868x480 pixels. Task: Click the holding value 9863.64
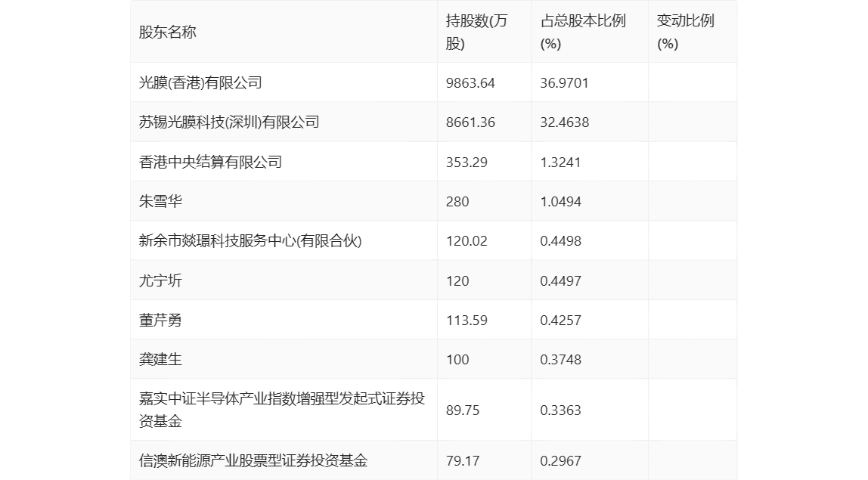pos(470,83)
